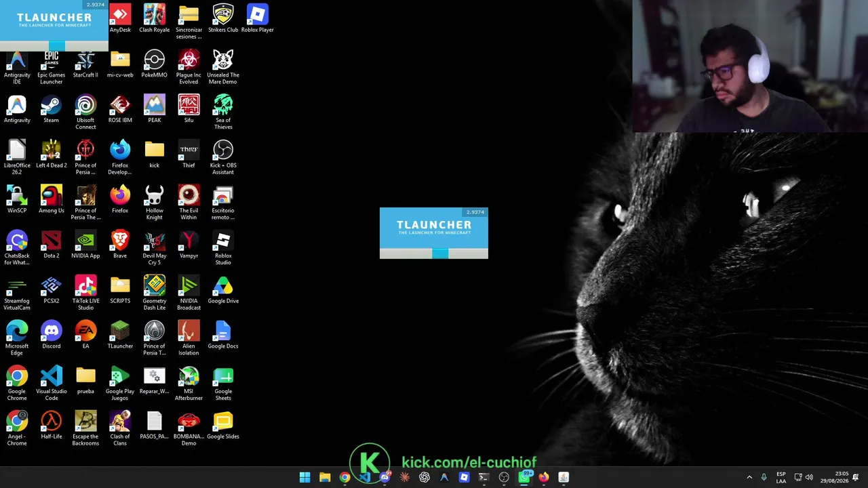Click the Geometry Dash Lite shortcut
This screenshot has width=868, height=488.
tap(155, 293)
